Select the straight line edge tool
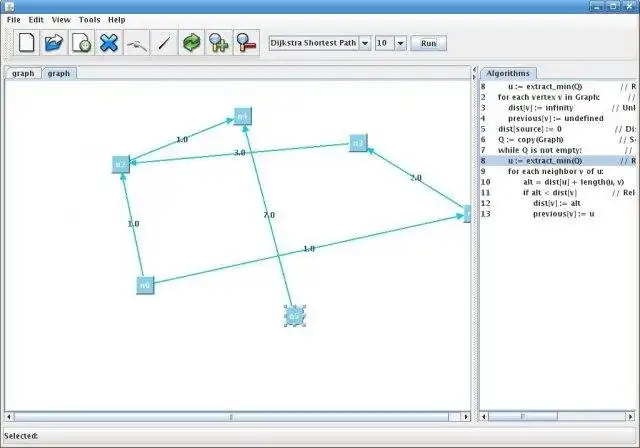Viewport: 640px width, 448px height. point(164,43)
